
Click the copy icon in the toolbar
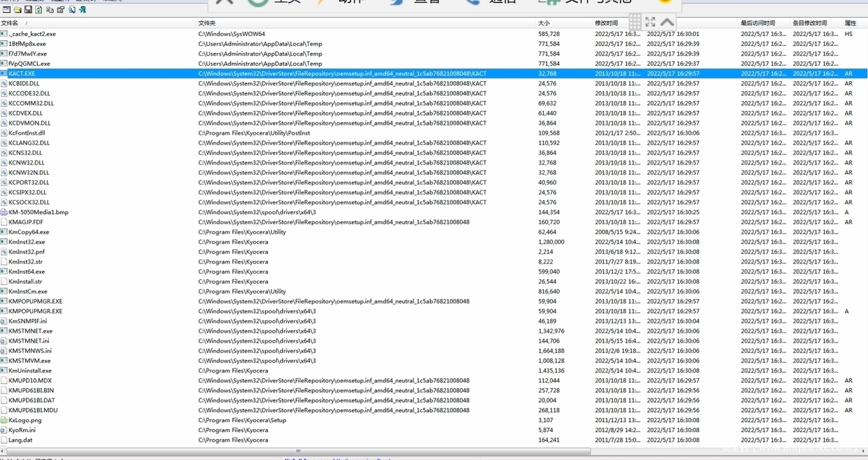click(x=50, y=10)
